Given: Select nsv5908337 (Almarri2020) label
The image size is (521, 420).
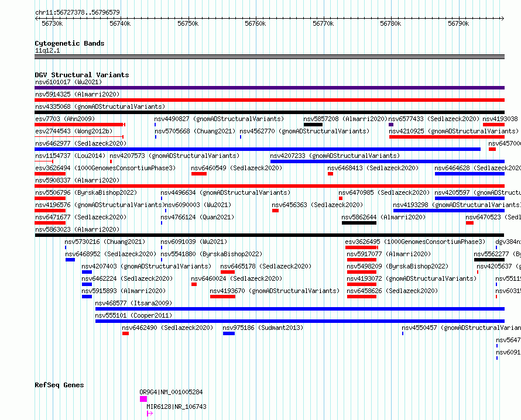Looking at the screenshot, I should [x=77, y=180].
